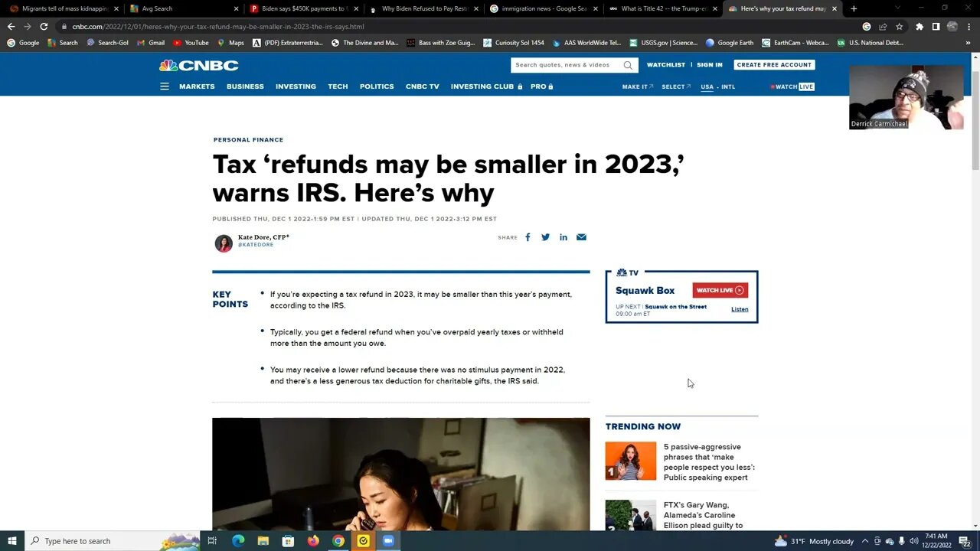Screen dimensions: 980x551
Task: Open BUSINESS in CNBC navigation
Action: tap(245, 86)
